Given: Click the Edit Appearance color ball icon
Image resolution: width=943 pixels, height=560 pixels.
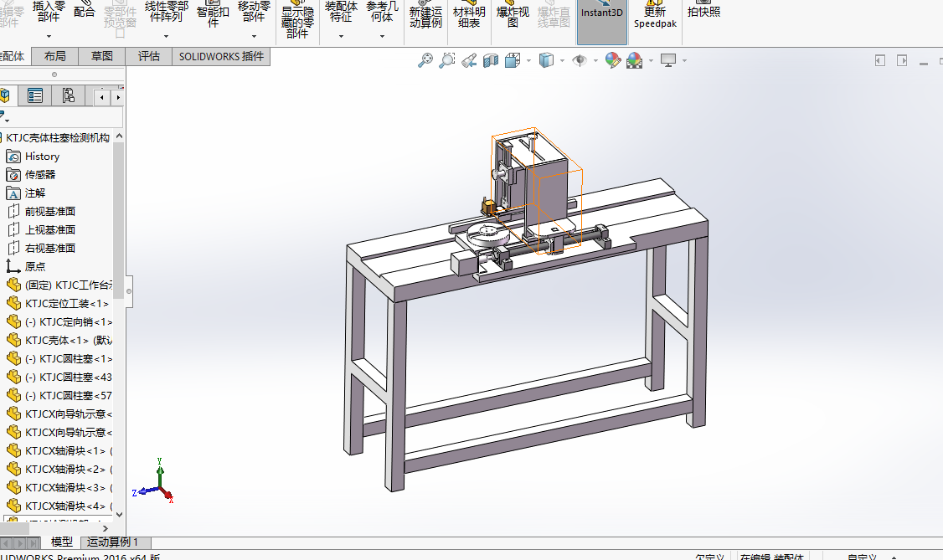Looking at the screenshot, I should pyautogui.click(x=613, y=60).
